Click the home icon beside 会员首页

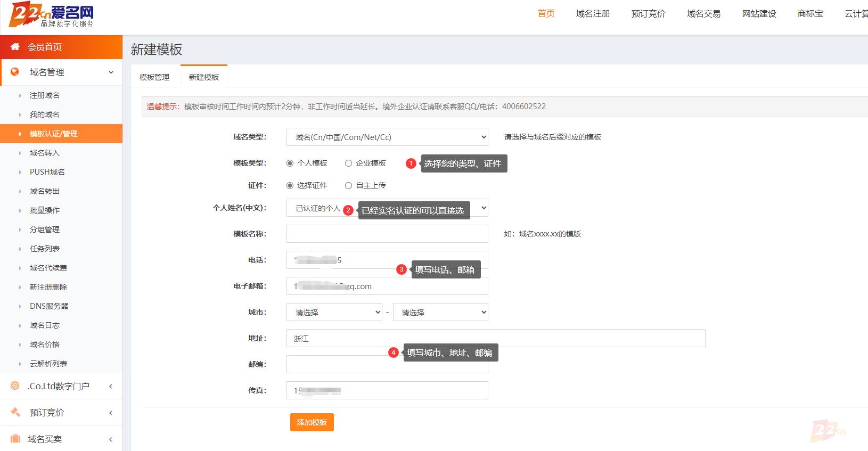[x=15, y=47]
